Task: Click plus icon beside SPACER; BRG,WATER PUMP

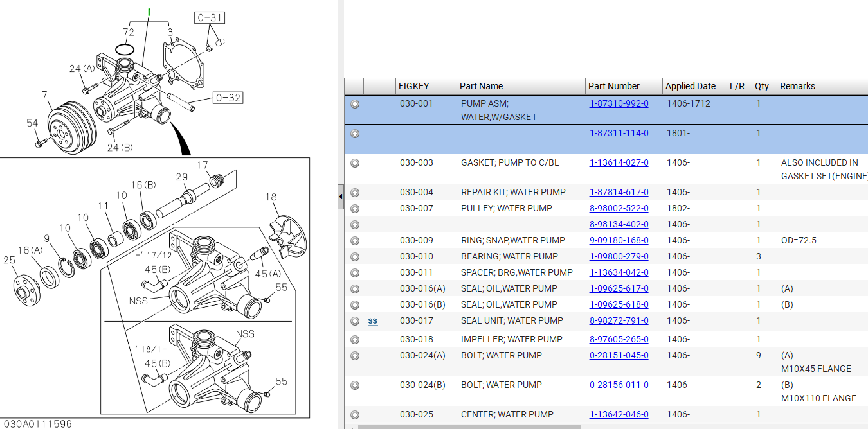Action: [x=355, y=273]
